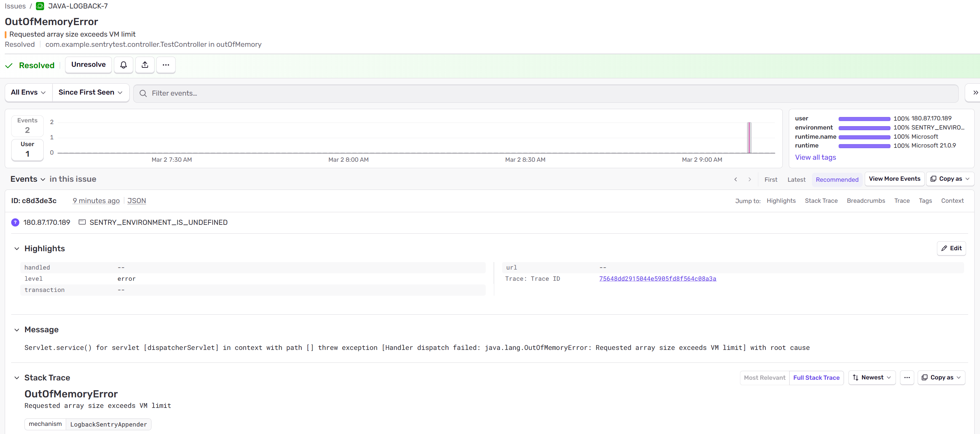The width and height of the screenshot is (980, 434).
Task: Toggle the User count graph series
Action: pos(27,150)
